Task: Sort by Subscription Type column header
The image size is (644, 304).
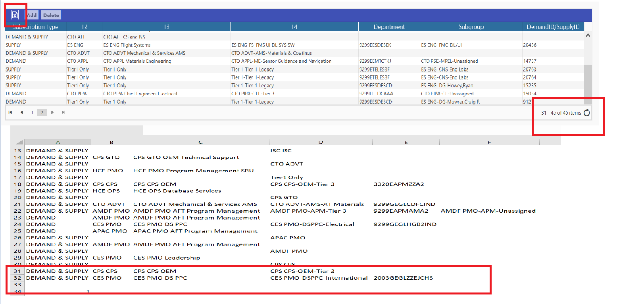Action: click(x=35, y=27)
